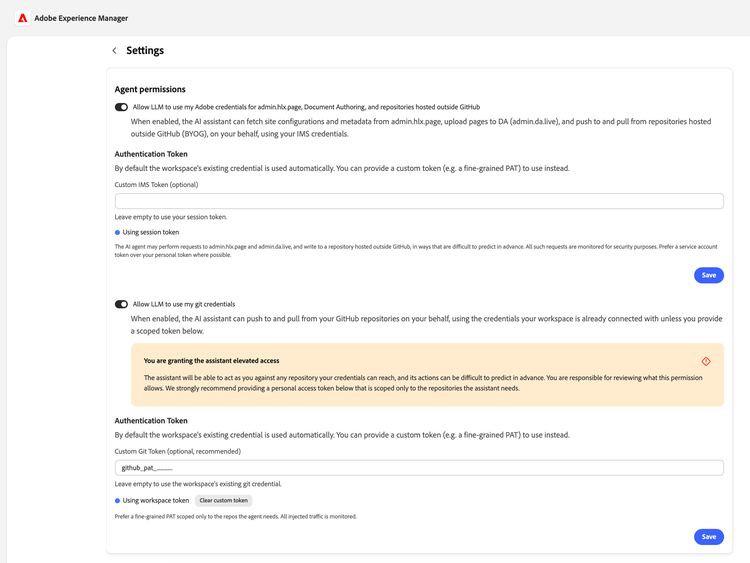
Task: Toggle Allow LLM to use my Adobe credentials
Action: click(121, 107)
